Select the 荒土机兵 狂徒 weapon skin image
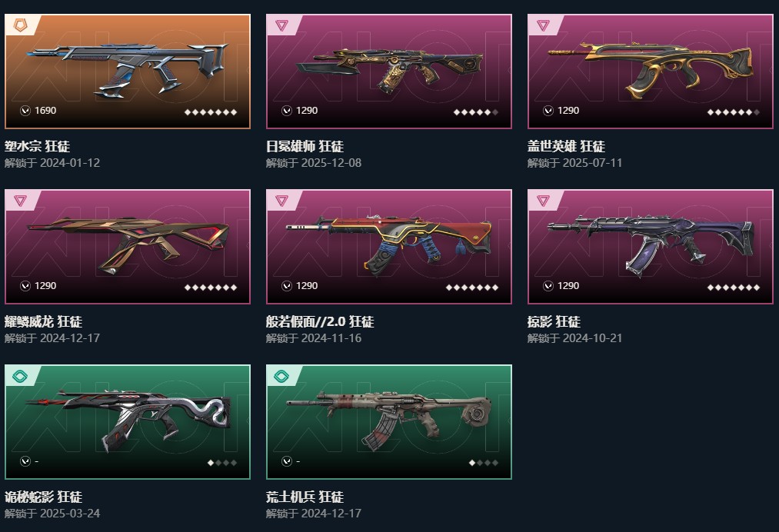 [x=389, y=421]
